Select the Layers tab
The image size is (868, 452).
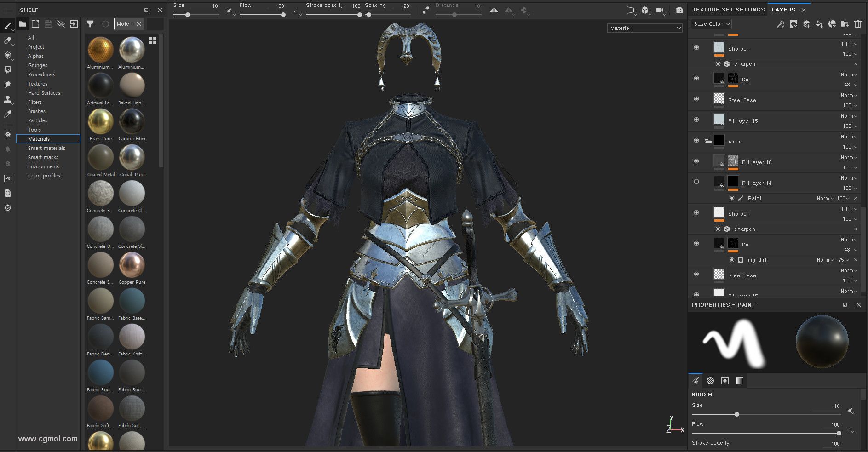tap(783, 10)
